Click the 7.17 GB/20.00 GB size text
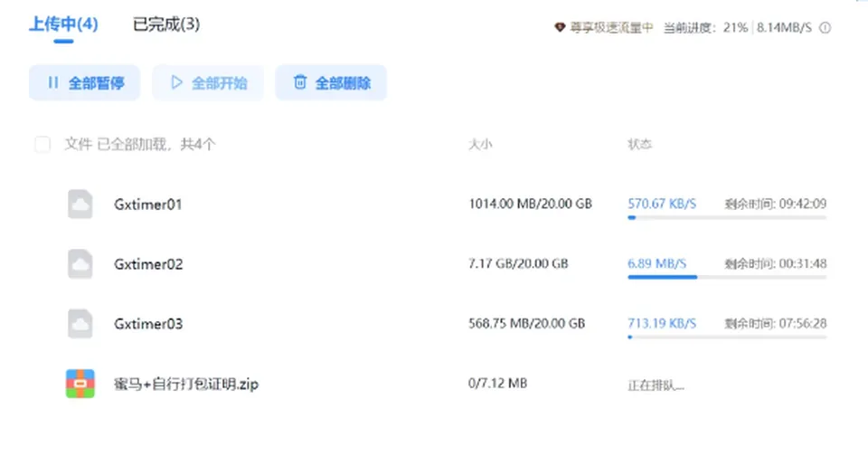868x456 pixels. pos(518,263)
